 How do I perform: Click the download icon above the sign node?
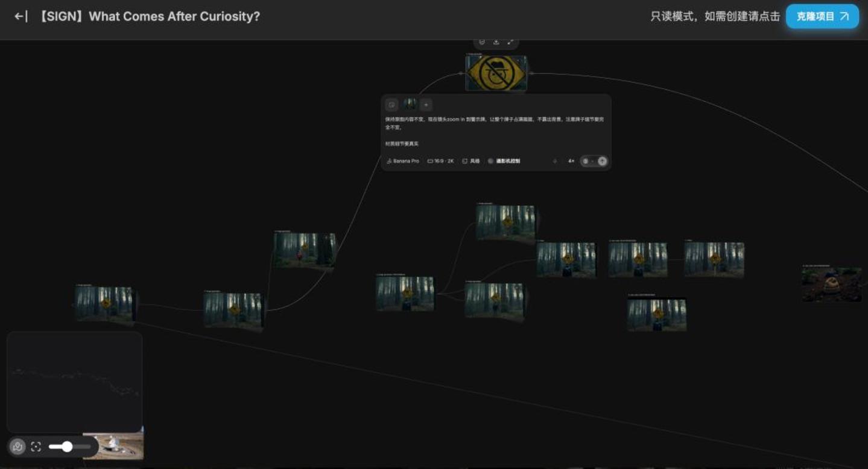pyautogui.click(x=496, y=42)
